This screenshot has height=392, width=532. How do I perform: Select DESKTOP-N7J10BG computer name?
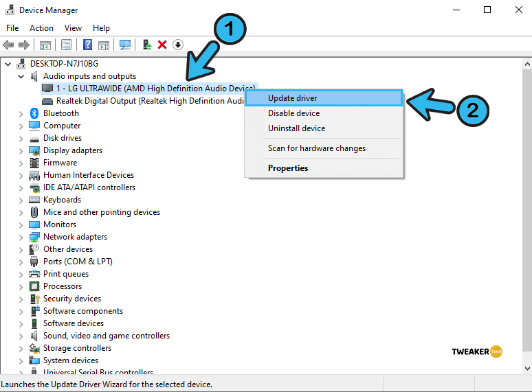[x=64, y=64]
